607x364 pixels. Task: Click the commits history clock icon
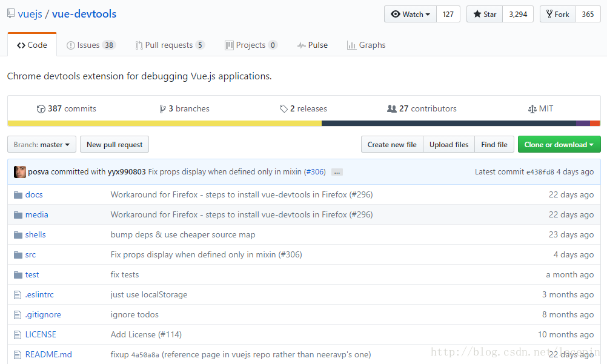41,109
